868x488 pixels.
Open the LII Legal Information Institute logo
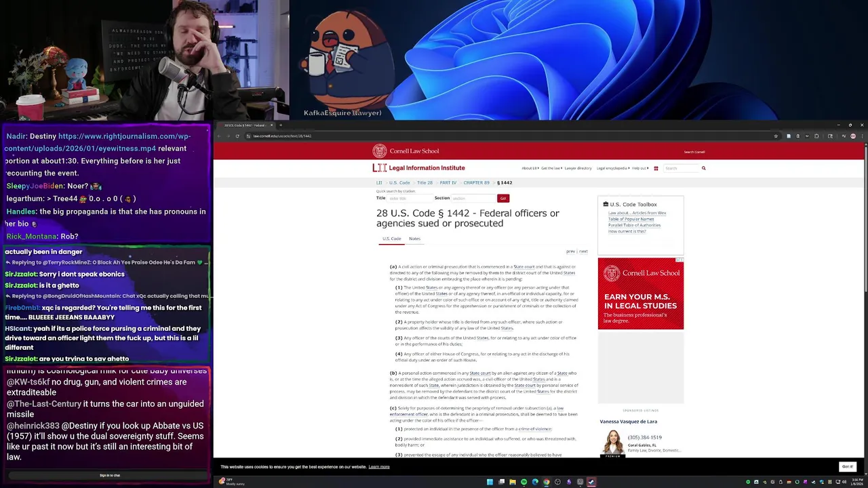pyautogui.click(x=418, y=168)
